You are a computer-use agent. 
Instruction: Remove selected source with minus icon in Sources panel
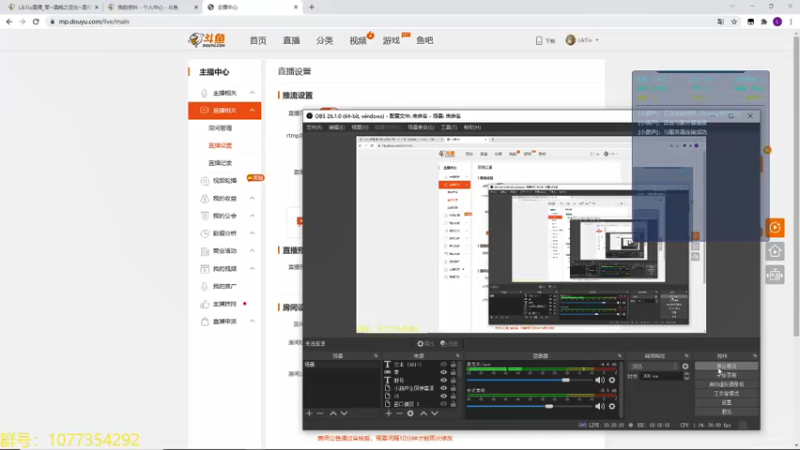[x=399, y=413]
